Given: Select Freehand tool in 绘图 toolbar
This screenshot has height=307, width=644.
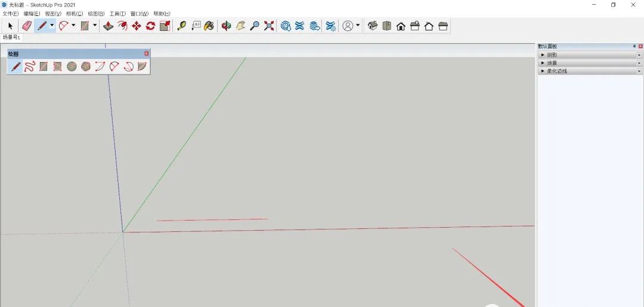Looking at the screenshot, I should 30,66.
